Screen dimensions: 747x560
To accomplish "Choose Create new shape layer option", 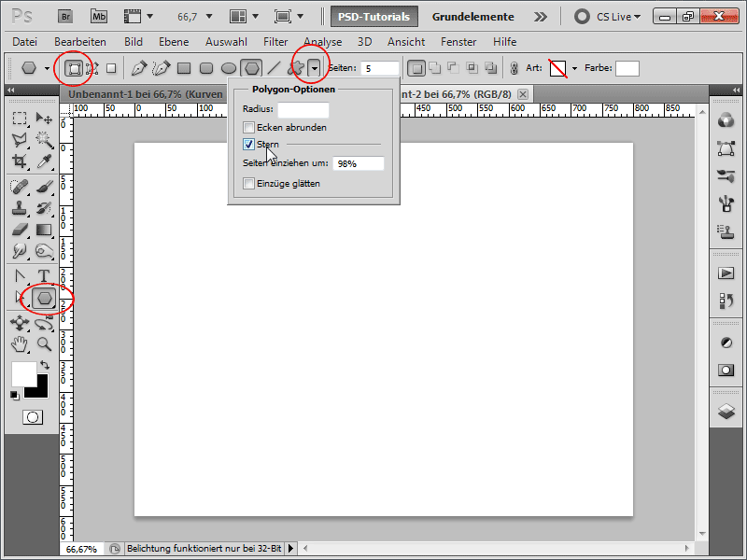I will [416, 68].
